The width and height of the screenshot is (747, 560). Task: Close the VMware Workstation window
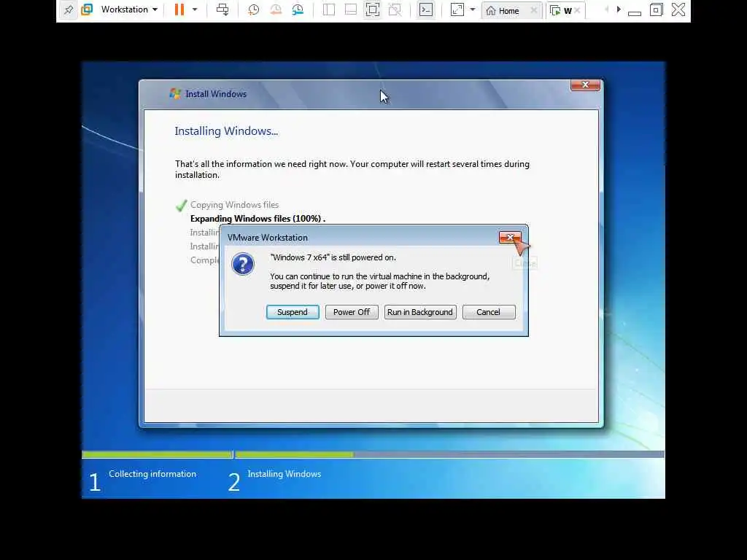(x=678, y=9)
